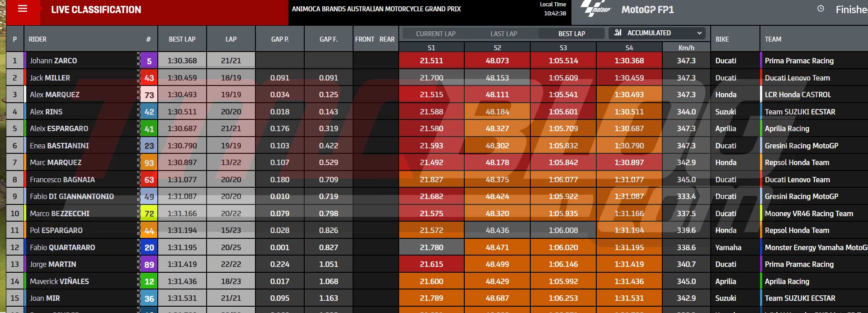Click the BIKE column header
868x313 pixels.
[x=722, y=39]
